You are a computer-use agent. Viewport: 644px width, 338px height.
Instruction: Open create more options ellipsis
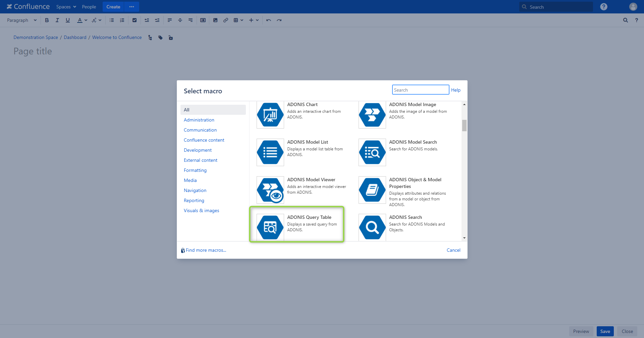(132, 7)
